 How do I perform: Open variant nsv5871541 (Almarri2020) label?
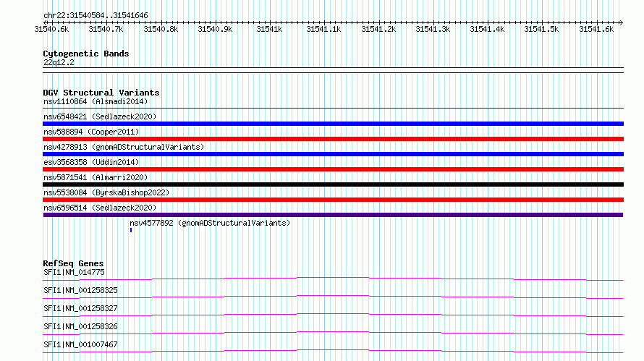(x=96, y=177)
